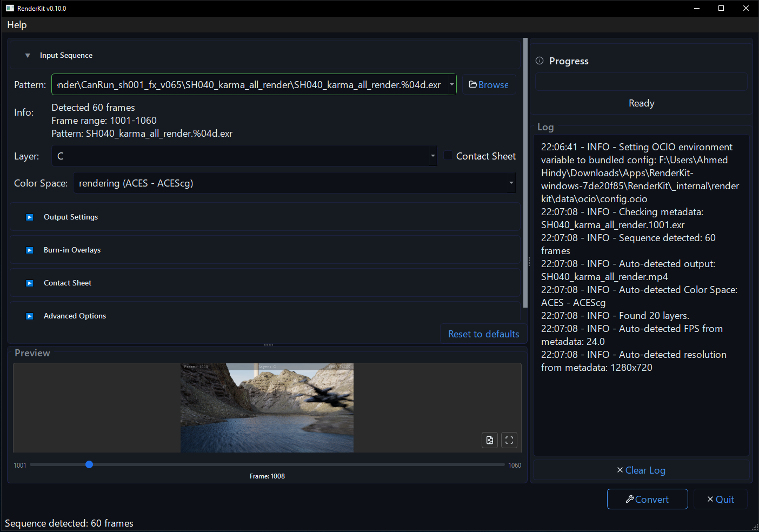Open the Layer dropdown showing C
The height and width of the screenshot is (532, 759).
244,156
